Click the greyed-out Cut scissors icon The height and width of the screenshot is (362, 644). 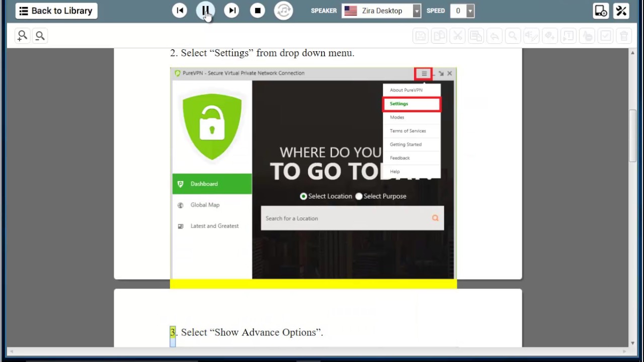click(457, 36)
